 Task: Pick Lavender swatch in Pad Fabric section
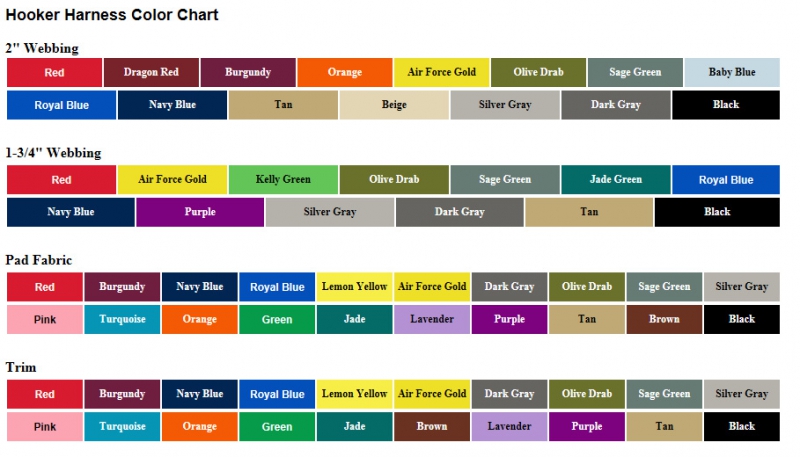click(x=432, y=319)
